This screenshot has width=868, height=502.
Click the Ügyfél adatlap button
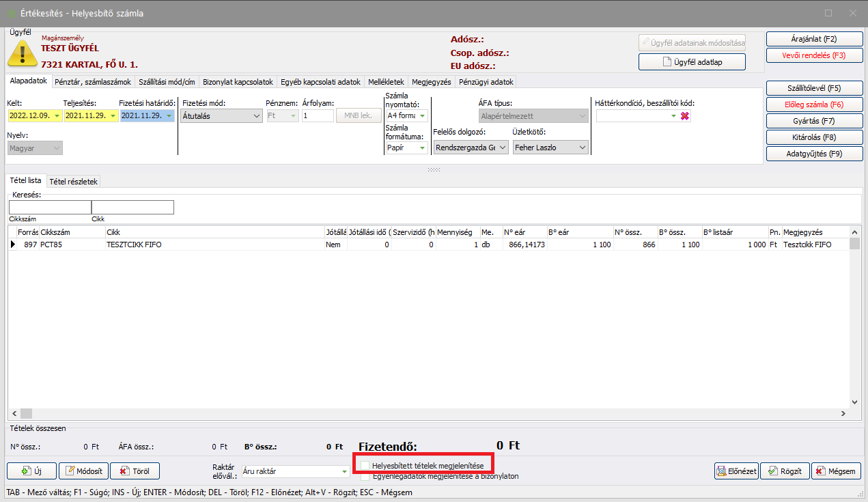692,62
